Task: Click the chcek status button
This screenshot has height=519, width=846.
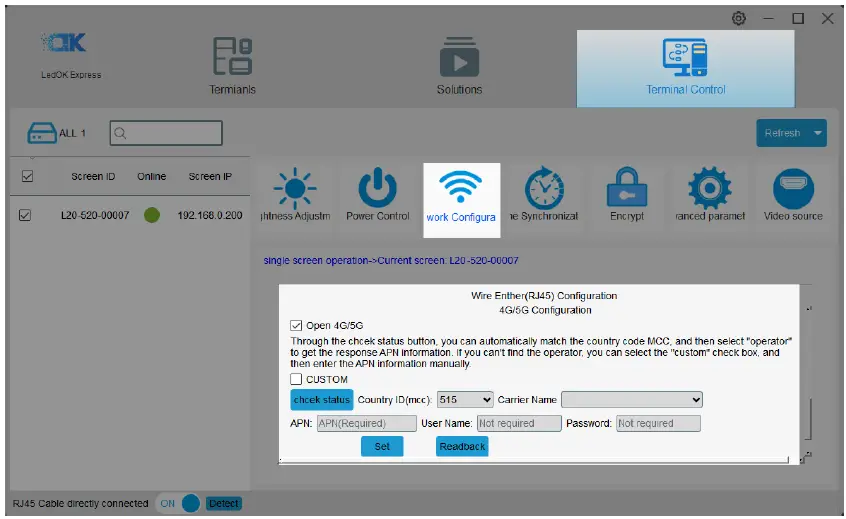Action: [322, 400]
